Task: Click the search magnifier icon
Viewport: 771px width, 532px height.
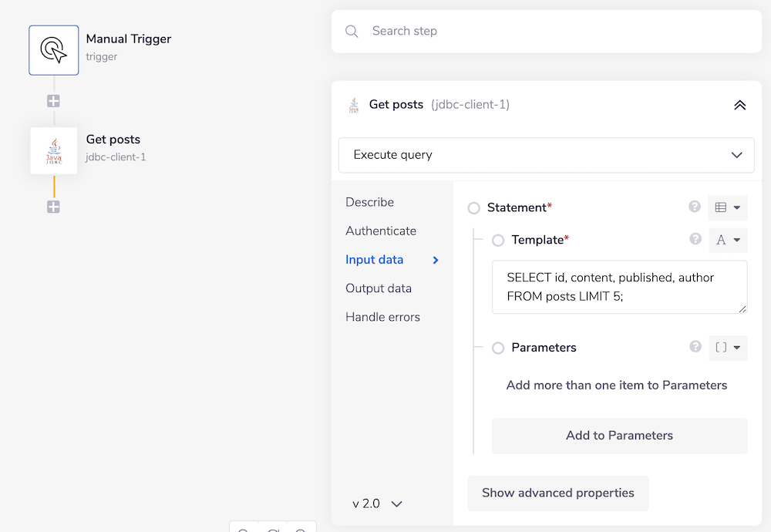Action: (352, 32)
